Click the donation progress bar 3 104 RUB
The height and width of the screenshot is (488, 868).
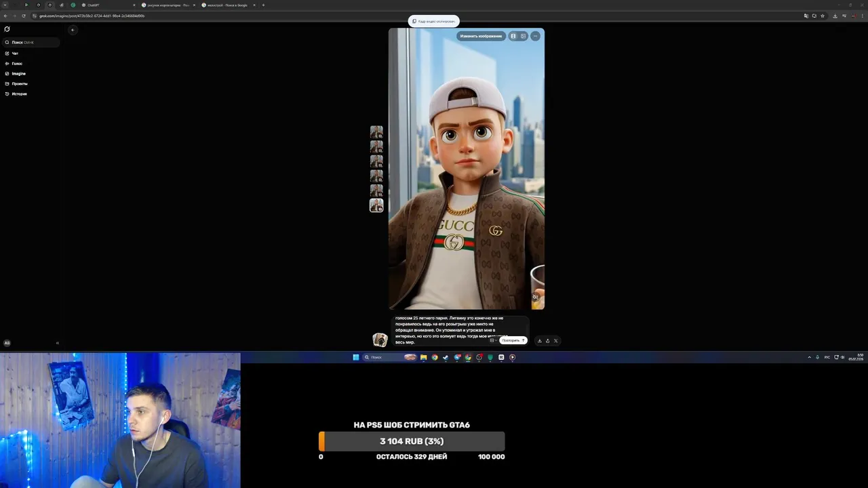pos(412,441)
